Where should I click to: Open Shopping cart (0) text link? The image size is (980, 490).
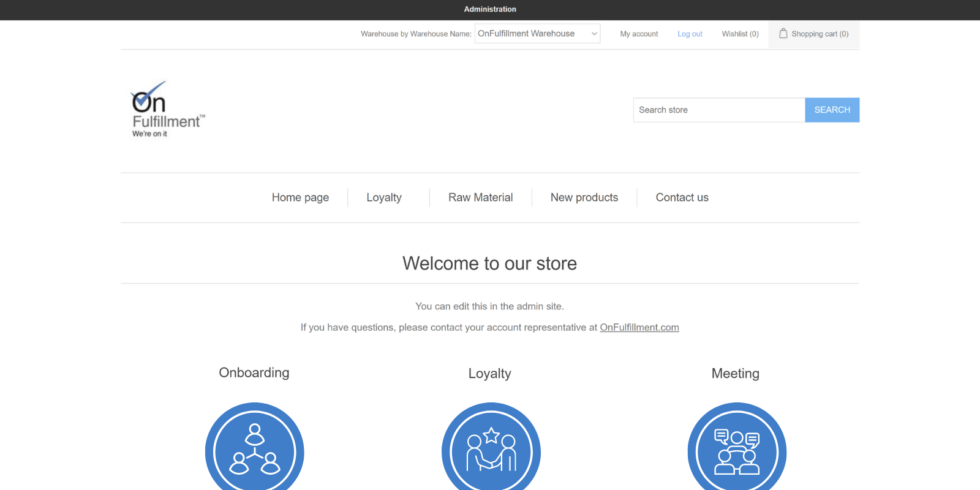[820, 34]
